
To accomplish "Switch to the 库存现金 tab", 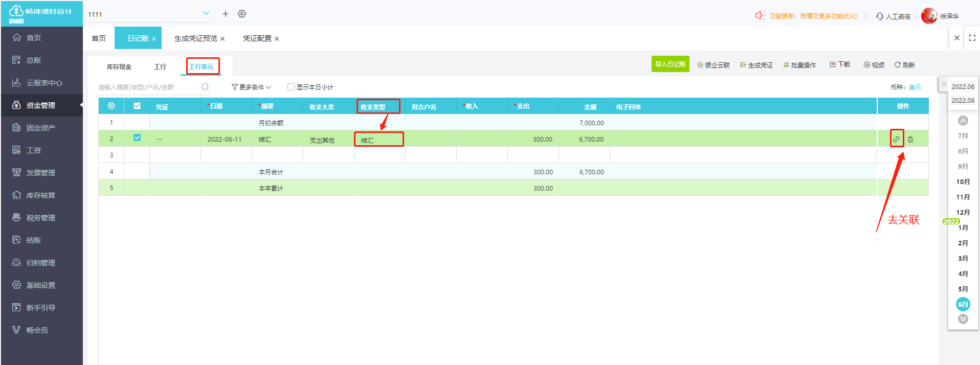I will pyautogui.click(x=119, y=67).
